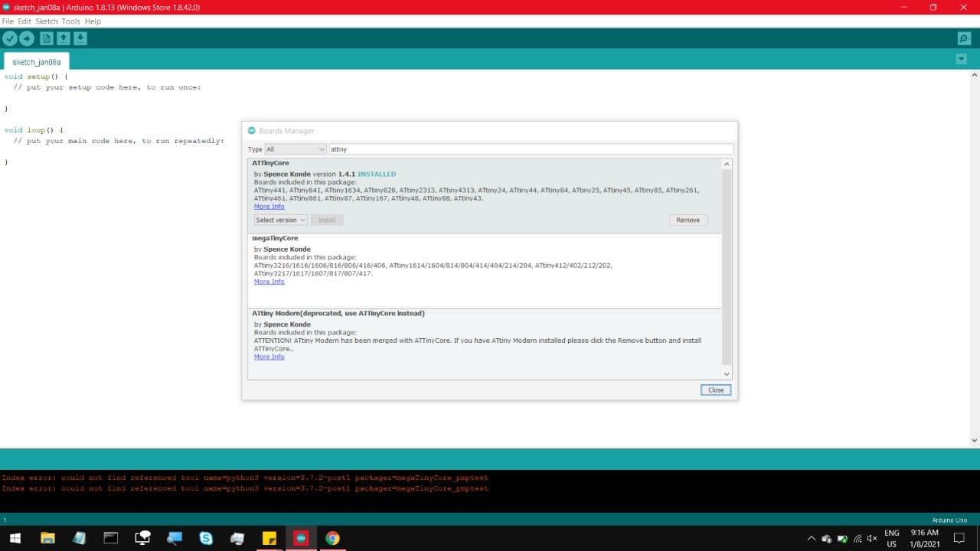The width and height of the screenshot is (980, 551).
Task: Open the Windows notification center icon
Action: click(x=959, y=538)
